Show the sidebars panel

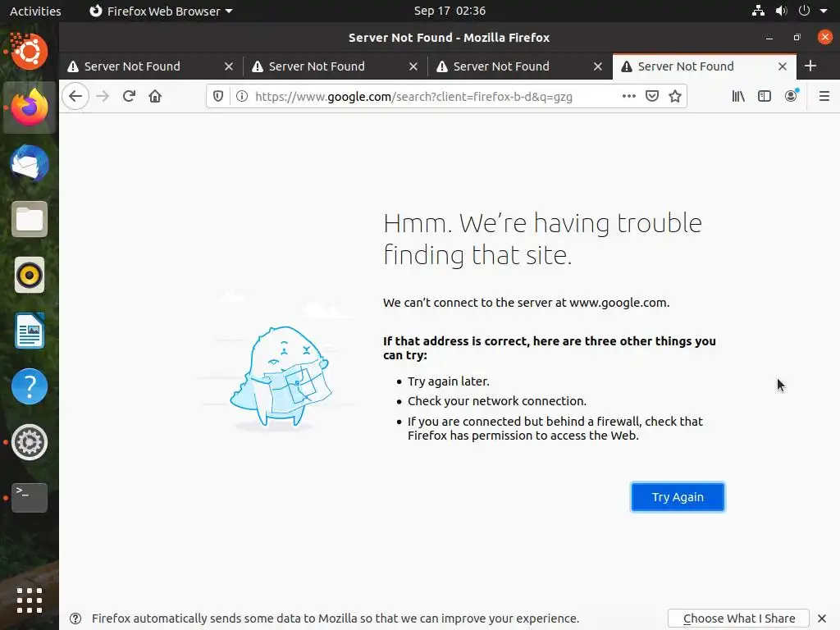(765, 97)
